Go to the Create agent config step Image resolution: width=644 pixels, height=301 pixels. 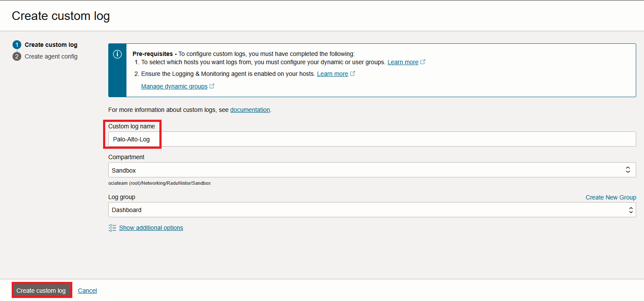51,56
